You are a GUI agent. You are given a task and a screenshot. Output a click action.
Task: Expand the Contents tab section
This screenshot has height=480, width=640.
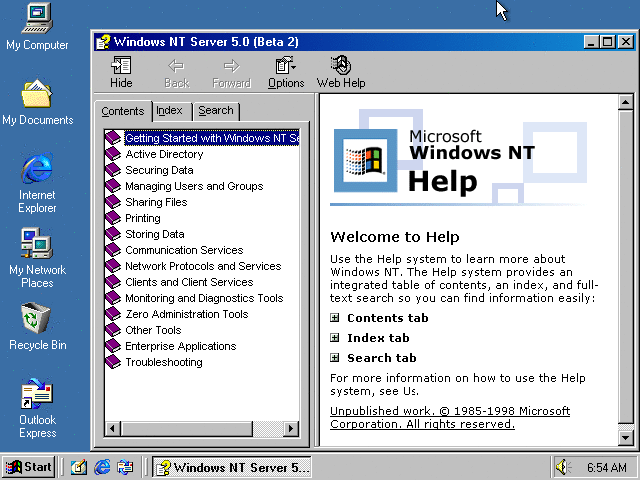[x=335, y=318]
